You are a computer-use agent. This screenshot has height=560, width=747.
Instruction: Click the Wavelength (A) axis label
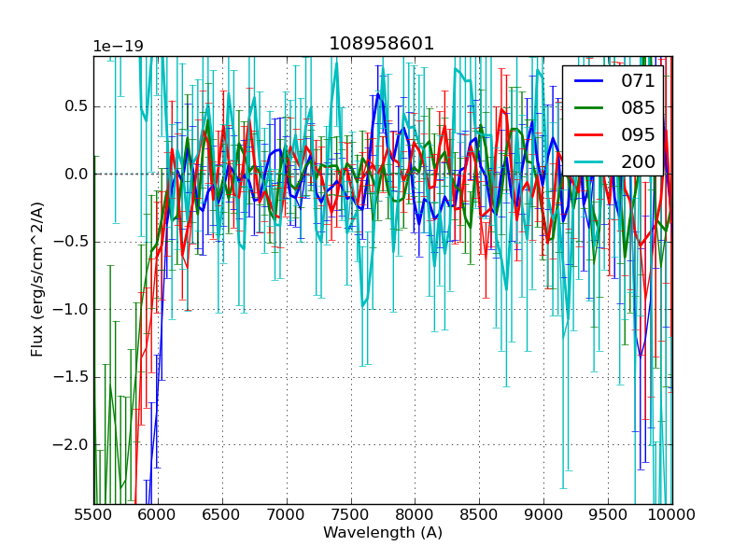pyautogui.click(x=383, y=533)
